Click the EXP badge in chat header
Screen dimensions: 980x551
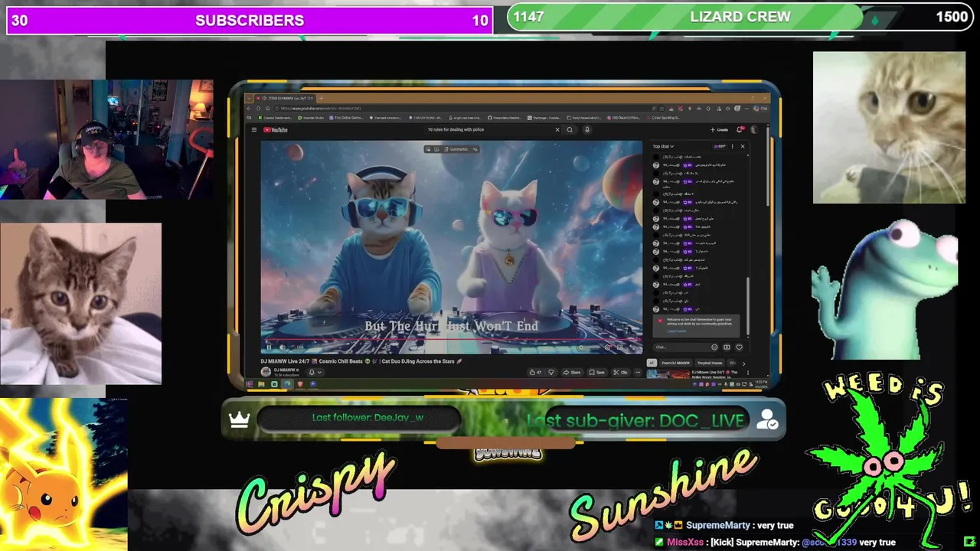720,146
